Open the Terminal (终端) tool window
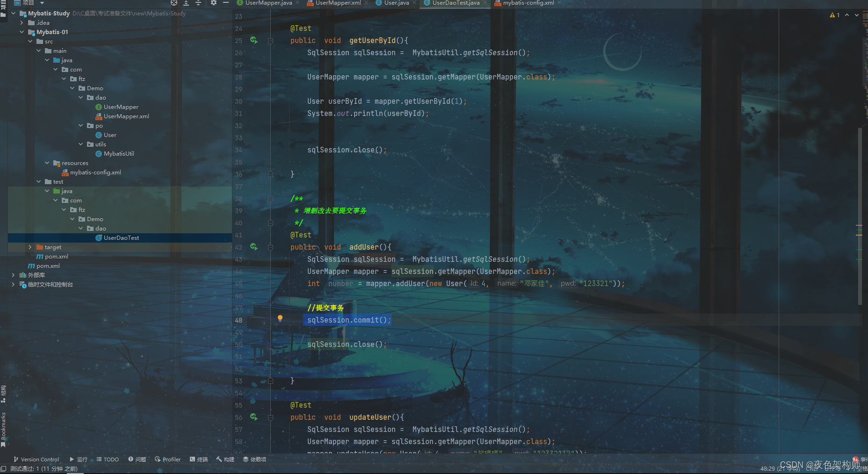 click(x=199, y=460)
